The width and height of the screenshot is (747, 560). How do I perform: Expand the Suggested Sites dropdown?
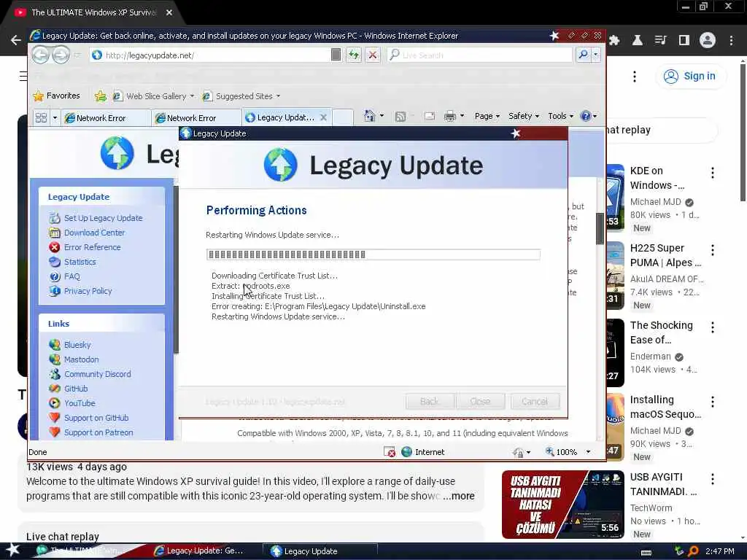278,96
